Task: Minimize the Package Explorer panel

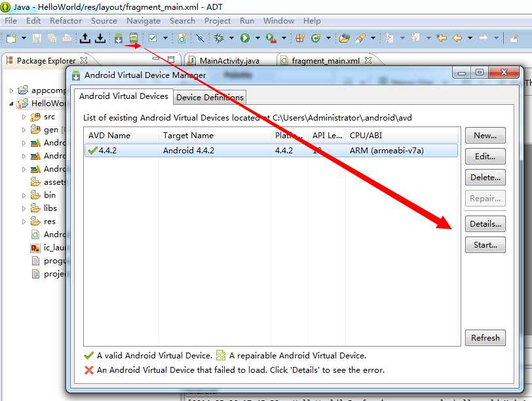Action: pos(156,59)
